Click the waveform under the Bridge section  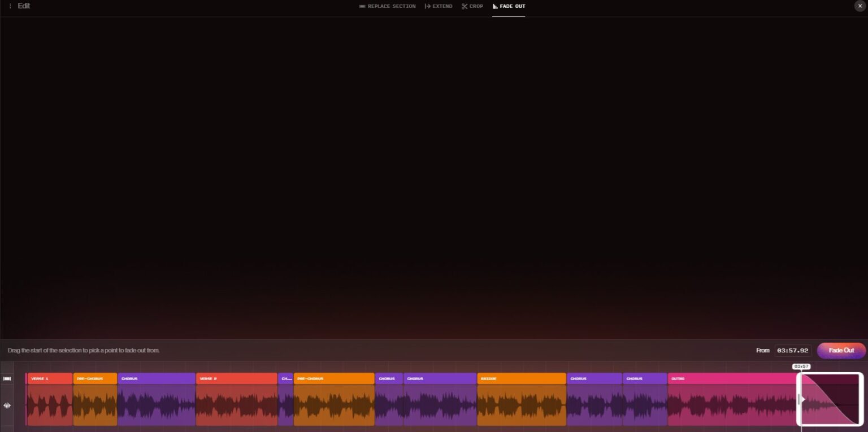point(521,406)
